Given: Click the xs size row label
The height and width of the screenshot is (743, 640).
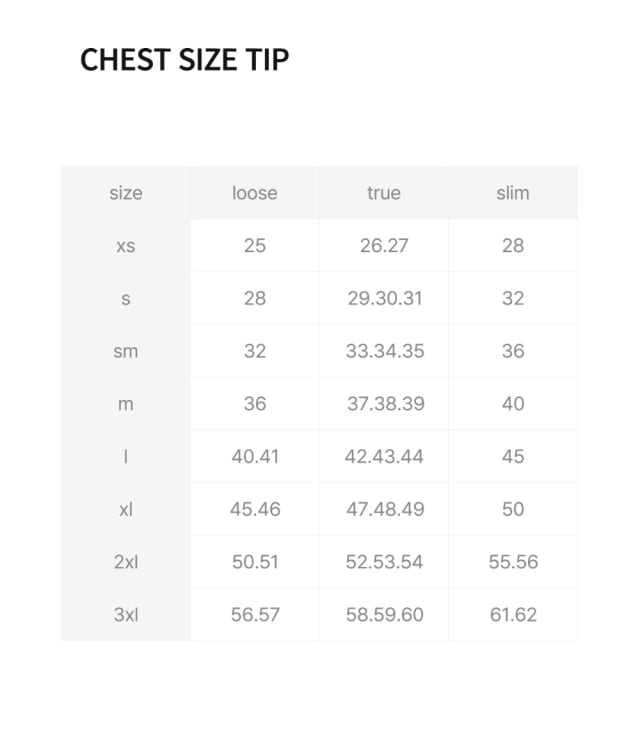Looking at the screenshot, I should coord(126,246).
